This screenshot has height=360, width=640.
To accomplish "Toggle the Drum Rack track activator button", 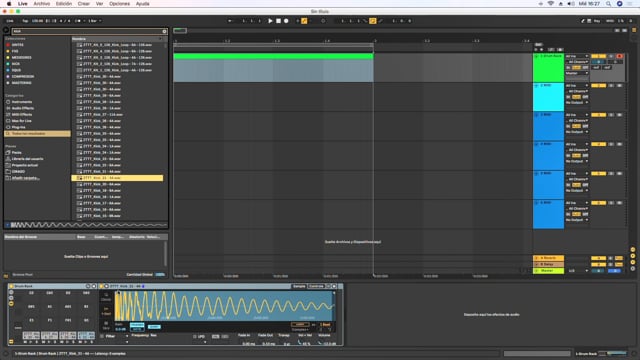I will coord(598,56).
